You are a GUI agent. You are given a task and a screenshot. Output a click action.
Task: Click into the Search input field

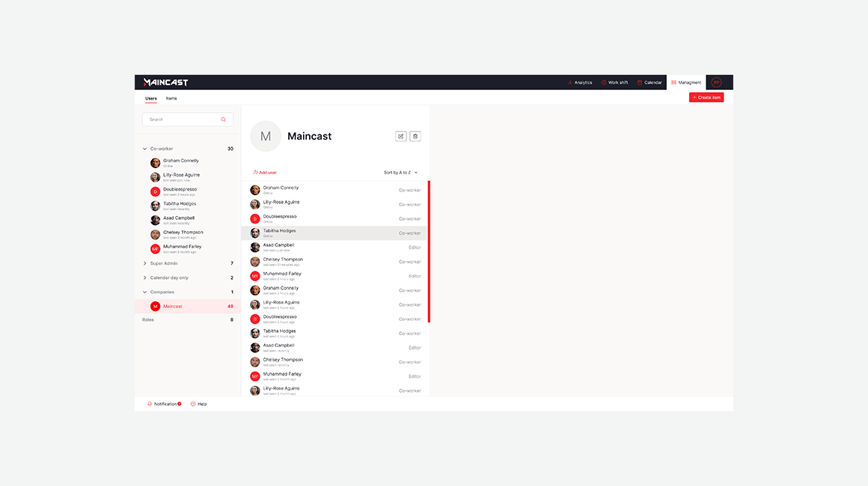pos(181,120)
